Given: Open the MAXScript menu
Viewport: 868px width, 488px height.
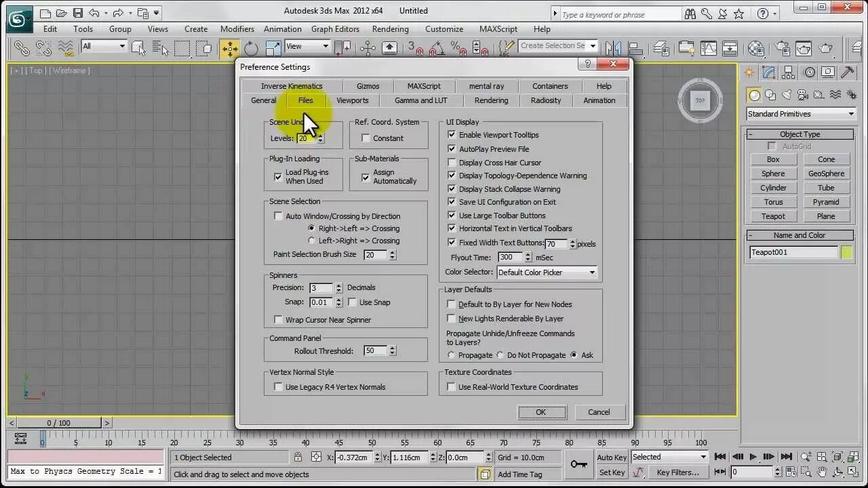Looking at the screenshot, I should click(x=498, y=29).
